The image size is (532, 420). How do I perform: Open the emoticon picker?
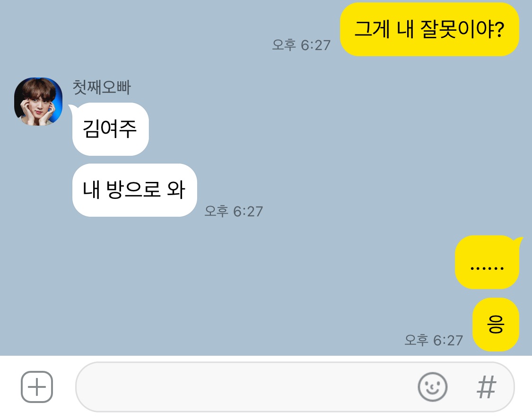433,387
